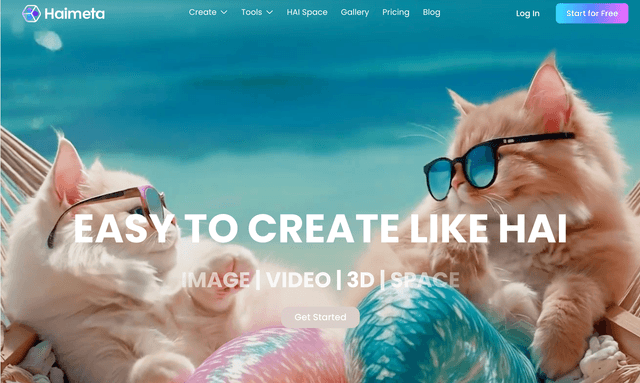Screen dimensions: 640x383
Task: Visit the Blog link
Action: point(431,12)
